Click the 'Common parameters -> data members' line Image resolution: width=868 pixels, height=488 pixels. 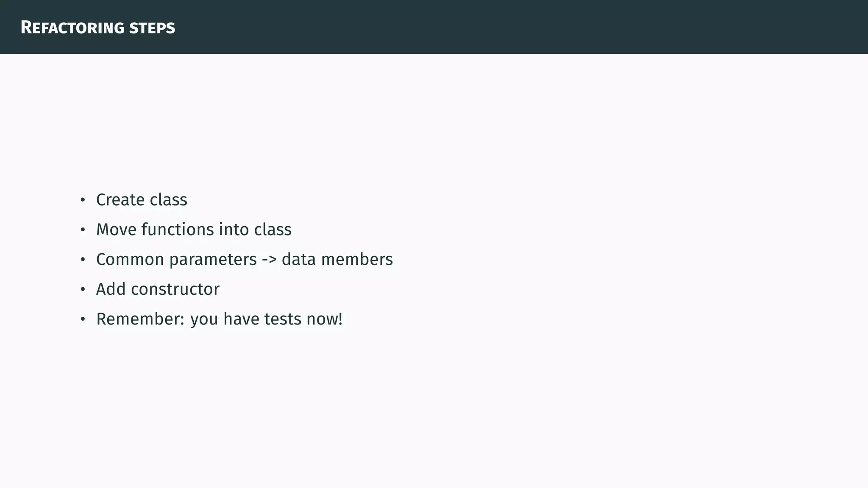[x=245, y=260]
